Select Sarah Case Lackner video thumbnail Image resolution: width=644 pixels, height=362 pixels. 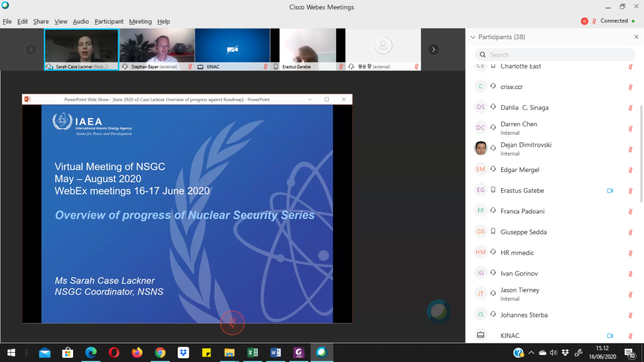[x=82, y=50]
